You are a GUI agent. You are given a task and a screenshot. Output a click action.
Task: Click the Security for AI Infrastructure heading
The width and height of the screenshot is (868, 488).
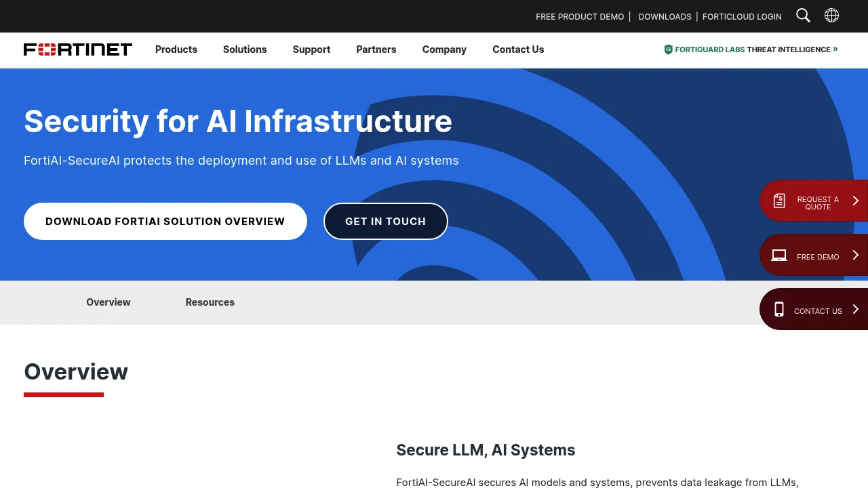[x=238, y=121]
